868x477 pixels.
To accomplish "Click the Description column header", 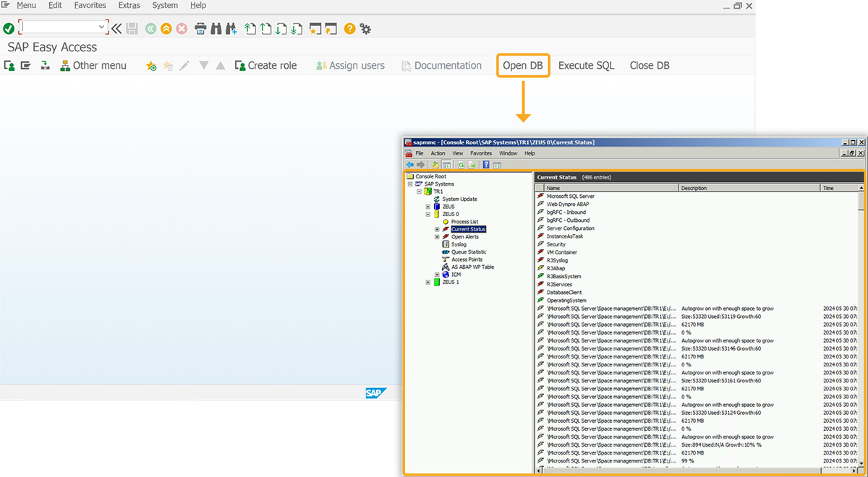I will (x=749, y=188).
